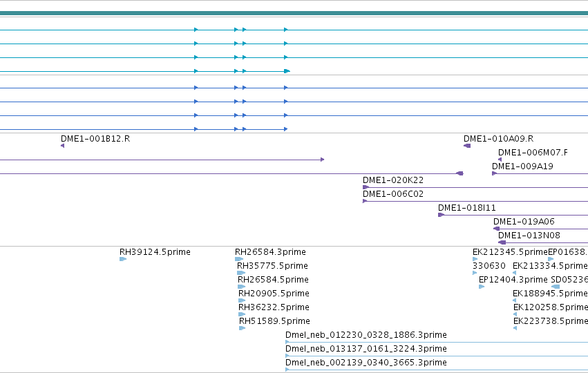The image size is (588, 373).
Task: Click the EK223738.5prime arrow glyph
Action: pos(515,328)
